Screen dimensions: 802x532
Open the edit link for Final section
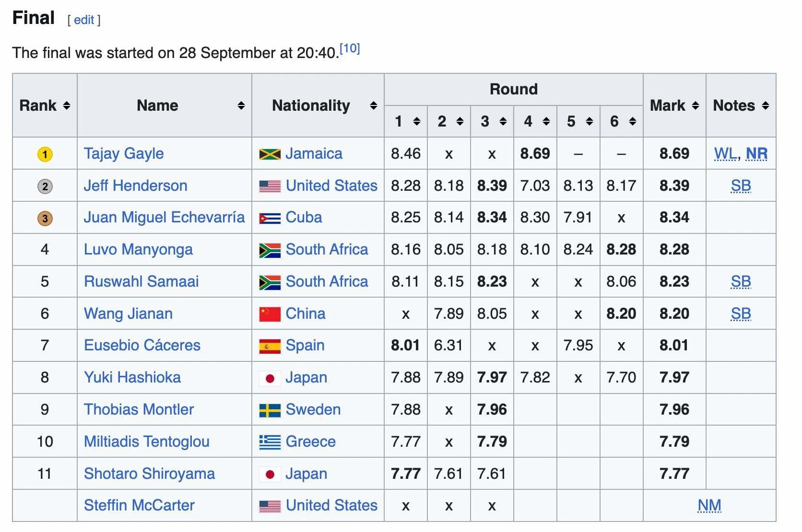[x=84, y=20]
